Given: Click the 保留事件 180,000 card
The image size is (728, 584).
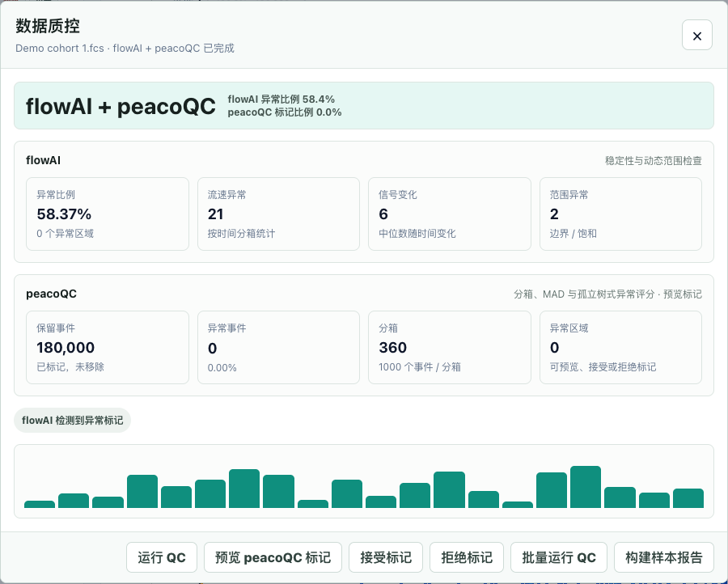Looking at the screenshot, I should click(108, 347).
